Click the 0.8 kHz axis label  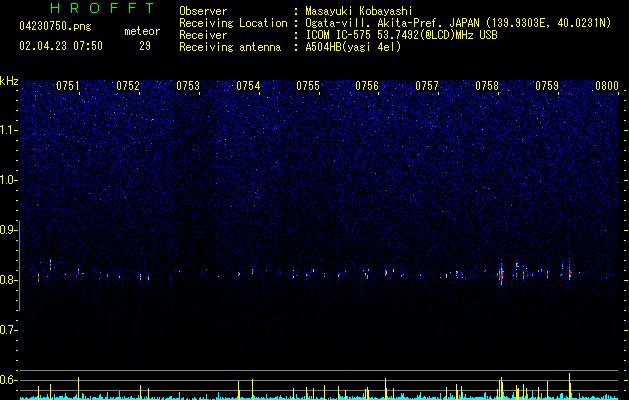pyautogui.click(x=8, y=280)
